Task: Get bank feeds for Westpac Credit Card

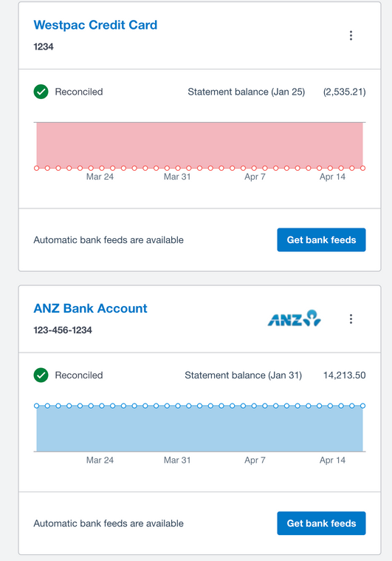Action: click(x=321, y=239)
